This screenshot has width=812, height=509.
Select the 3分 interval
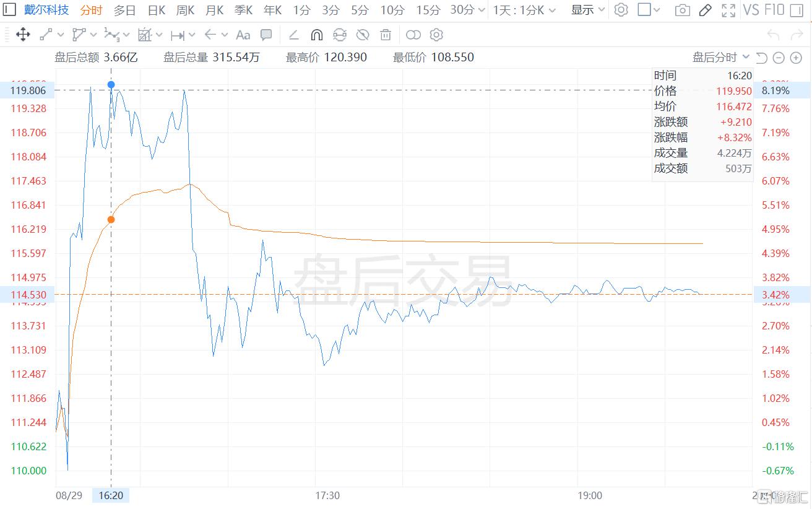point(330,10)
